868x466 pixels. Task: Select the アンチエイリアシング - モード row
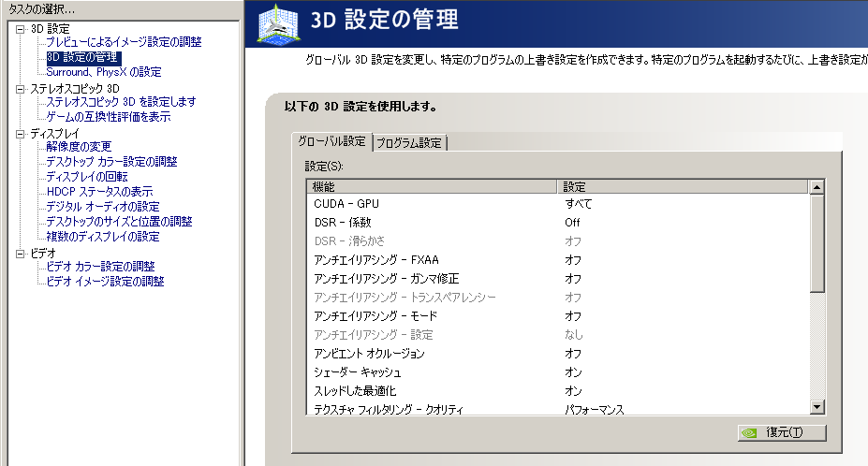[x=557, y=316]
